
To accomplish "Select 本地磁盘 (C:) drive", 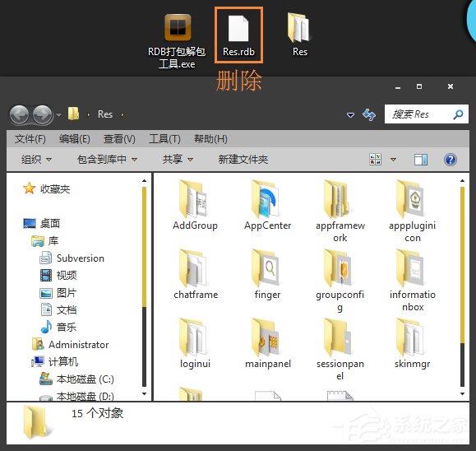I will coord(76,379).
